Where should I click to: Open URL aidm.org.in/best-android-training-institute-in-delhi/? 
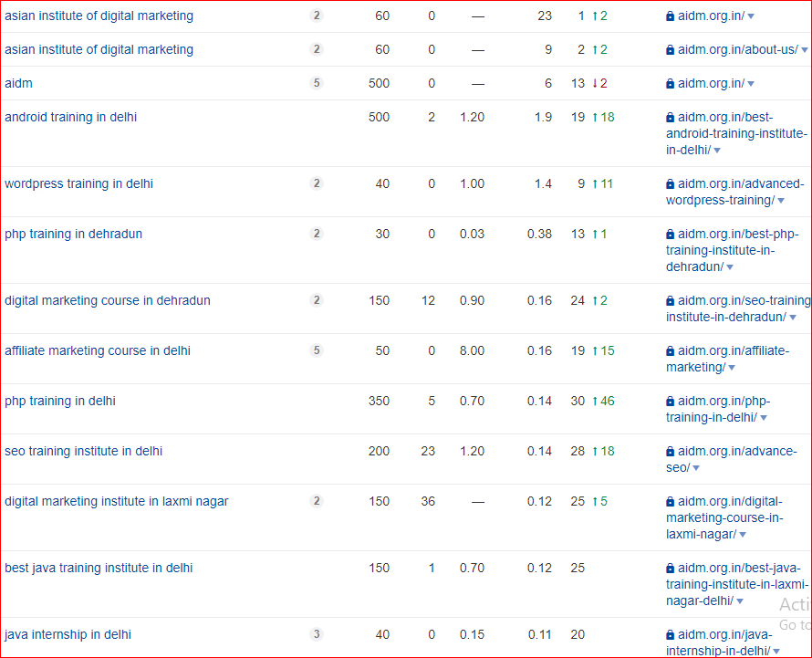(x=736, y=133)
